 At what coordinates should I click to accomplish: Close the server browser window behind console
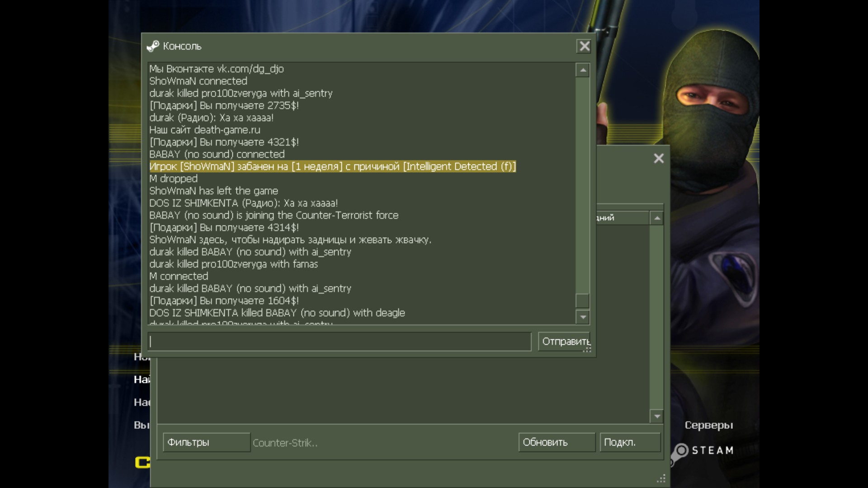pyautogui.click(x=659, y=158)
